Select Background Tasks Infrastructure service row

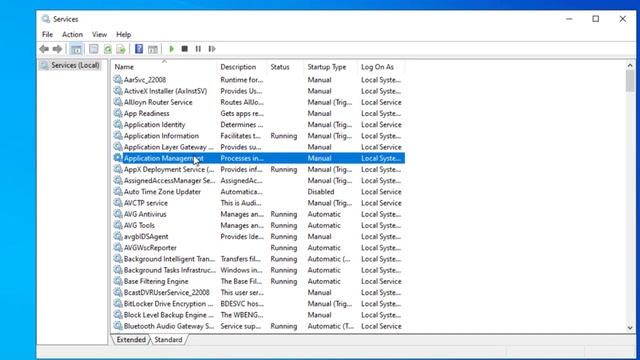click(258, 270)
